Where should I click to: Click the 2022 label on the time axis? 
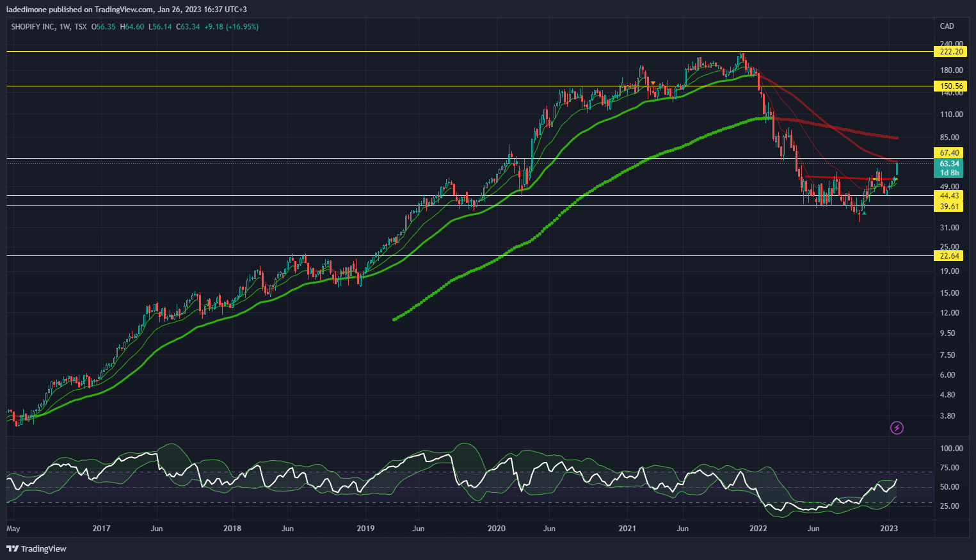click(758, 529)
